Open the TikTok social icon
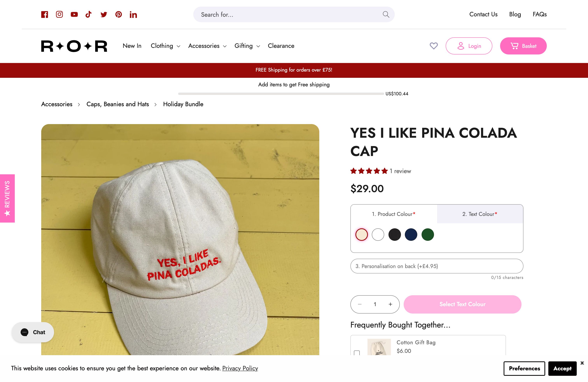The width and height of the screenshot is (588, 382). coord(88,14)
